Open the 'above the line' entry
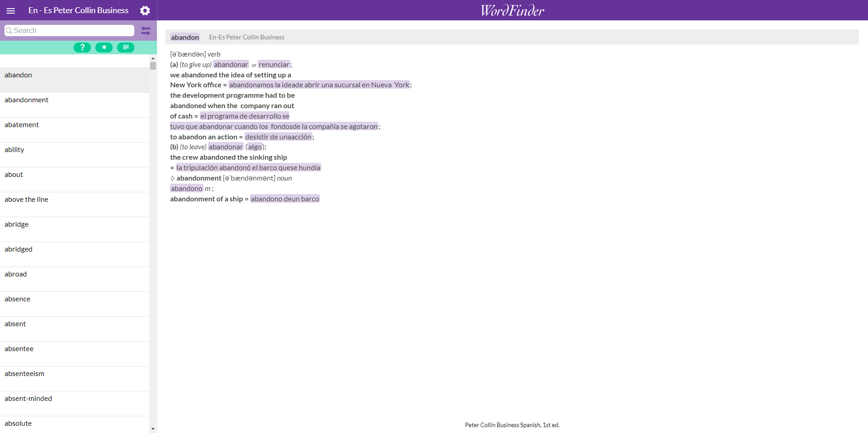Viewport: 868px width, 433px height. click(x=26, y=199)
